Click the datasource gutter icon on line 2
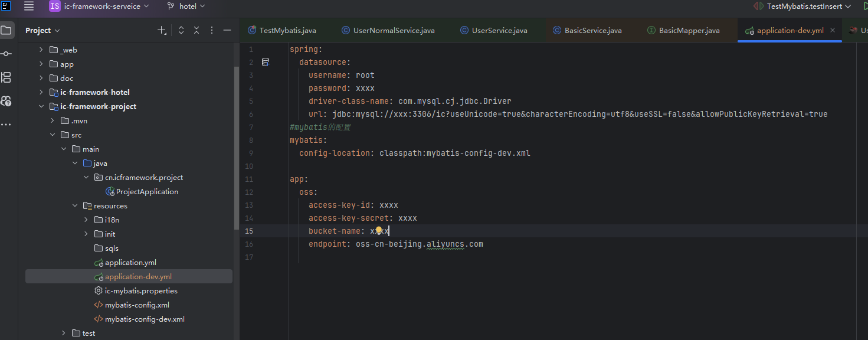 [x=266, y=62]
